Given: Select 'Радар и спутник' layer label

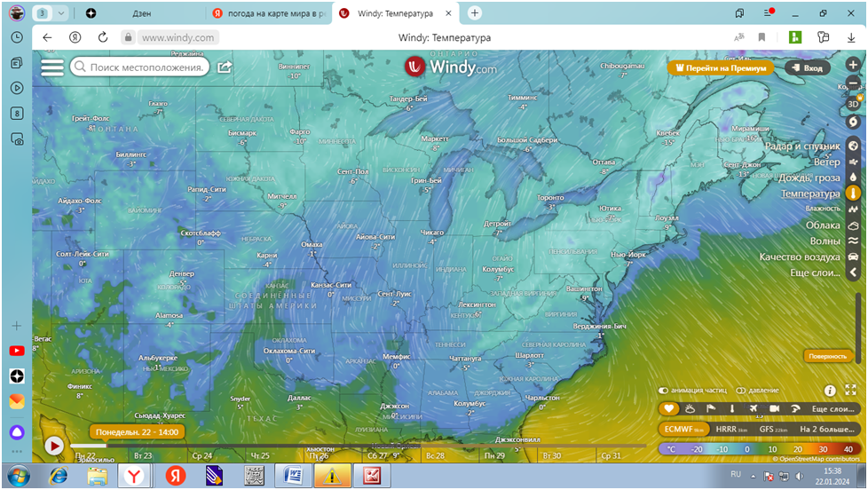Looking at the screenshot, I should pos(802,146).
